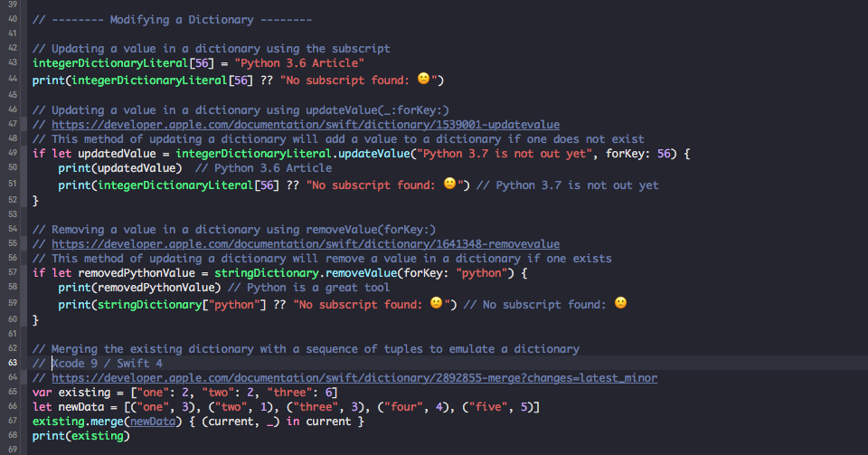Click the "Python 3.7 is not out yet" string

504,154
